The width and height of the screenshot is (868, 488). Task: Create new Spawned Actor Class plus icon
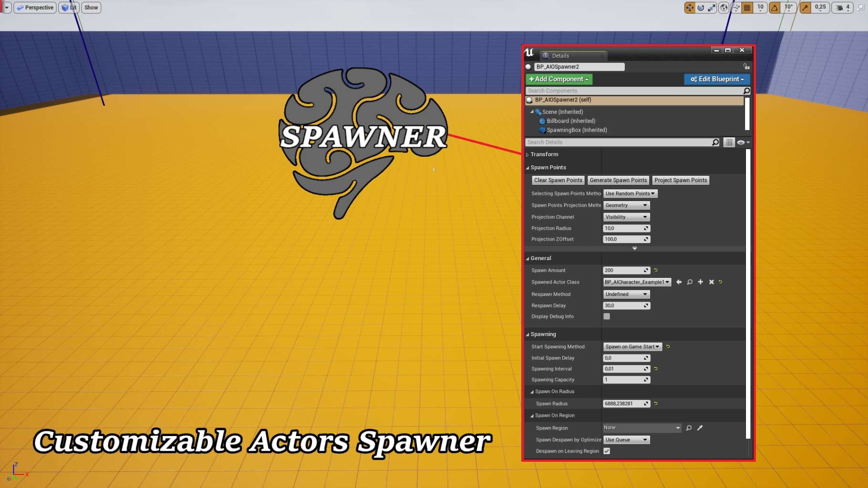coord(701,282)
